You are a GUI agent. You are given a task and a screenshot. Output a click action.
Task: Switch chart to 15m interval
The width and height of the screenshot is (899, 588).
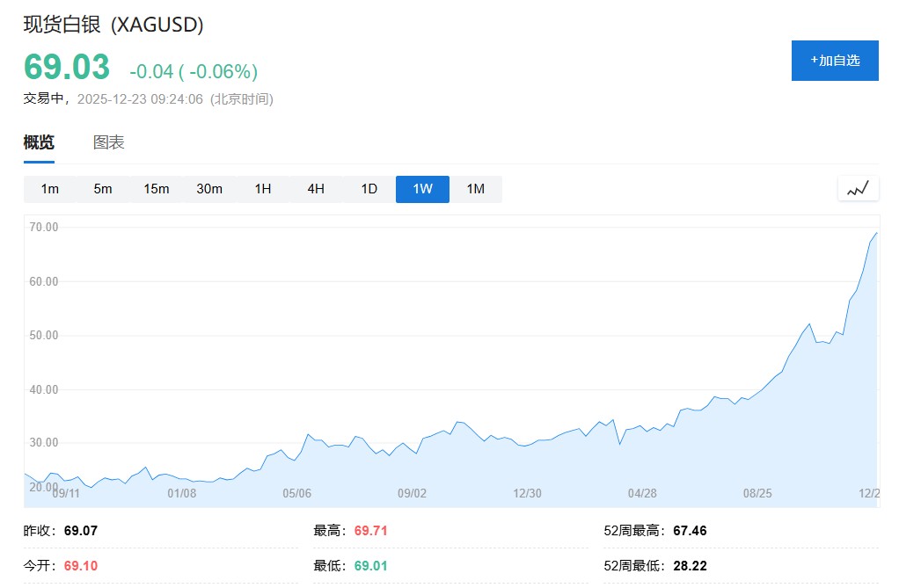[157, 189]
